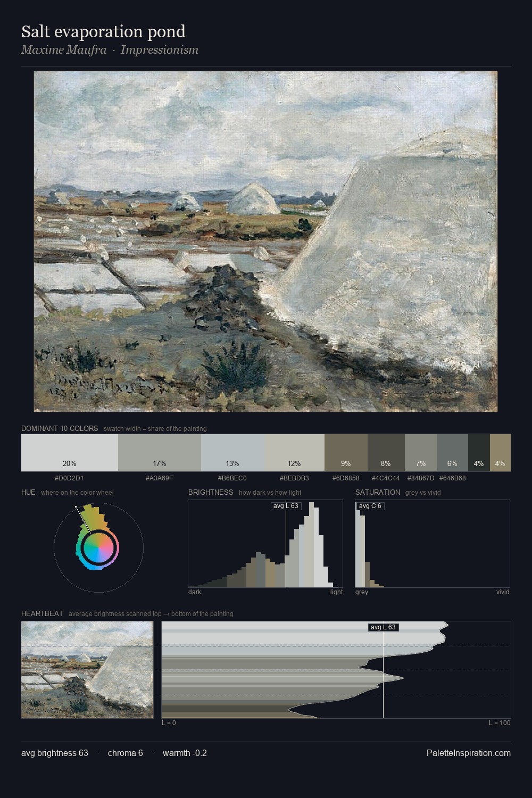The height and width of the screenshot is (798, 532).
Task: Click the BRIGHTNESS section heading
Action: click(211, 492)
